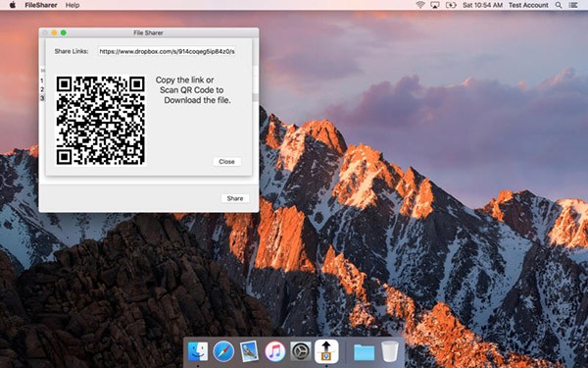Close the share link sheet

[227, 162]
